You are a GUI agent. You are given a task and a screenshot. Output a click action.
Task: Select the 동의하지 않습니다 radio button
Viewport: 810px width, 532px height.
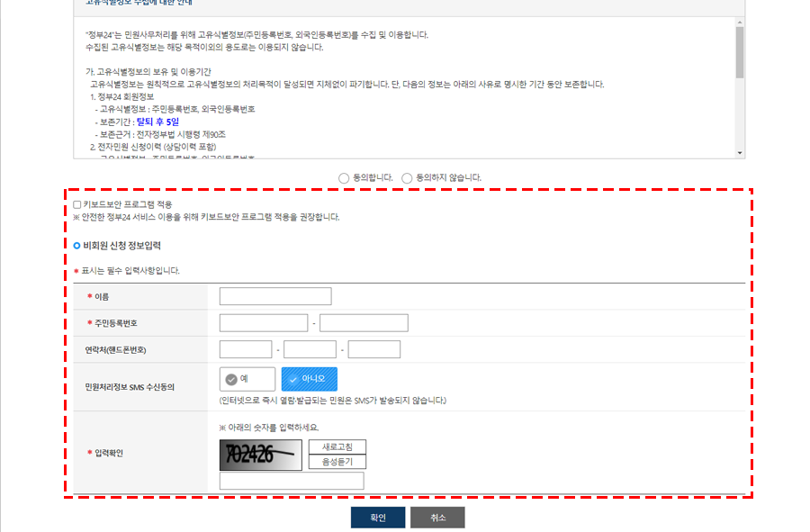coord(407,178)
